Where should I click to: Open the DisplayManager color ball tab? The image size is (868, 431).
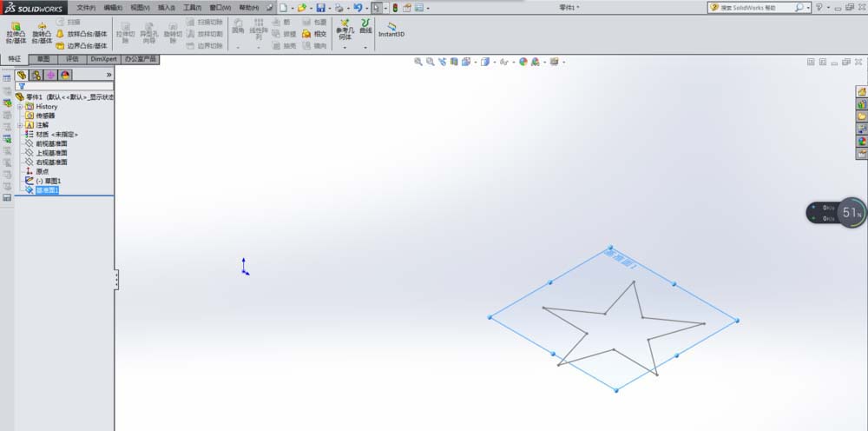tap(65, 75)
